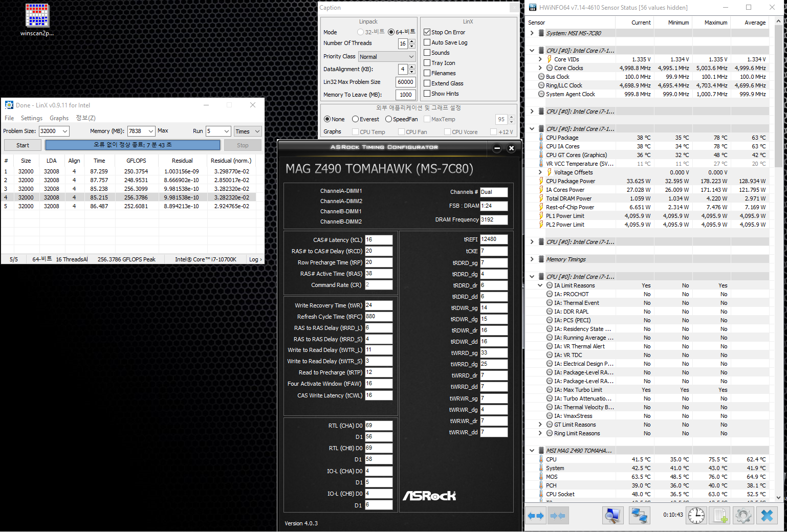The height and width of the screenshot is (532, 787).
Task: Open the Problem Size dropdown in LinX
Action: coord(65,131)
